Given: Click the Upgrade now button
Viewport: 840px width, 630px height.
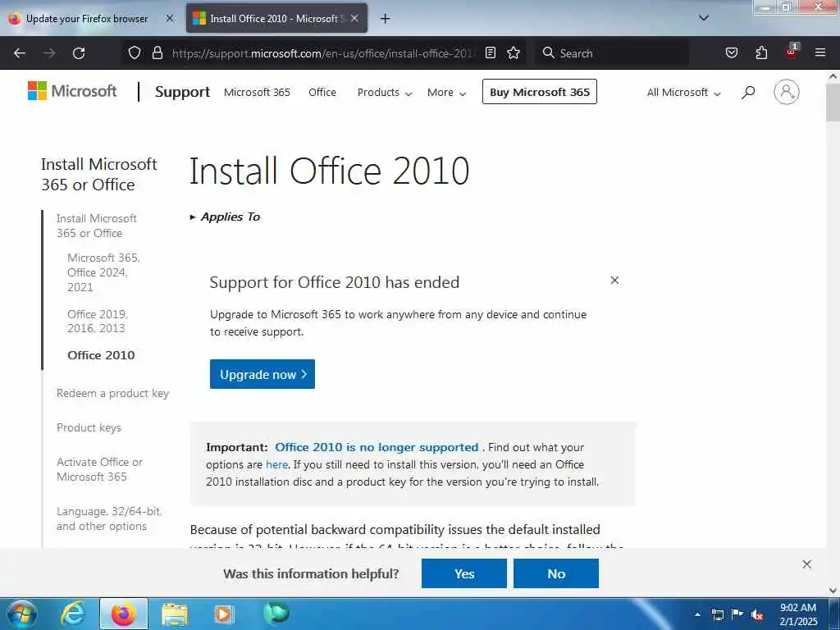Looking at the screenshot, I should pyautogui.click(x=262, y=374).
